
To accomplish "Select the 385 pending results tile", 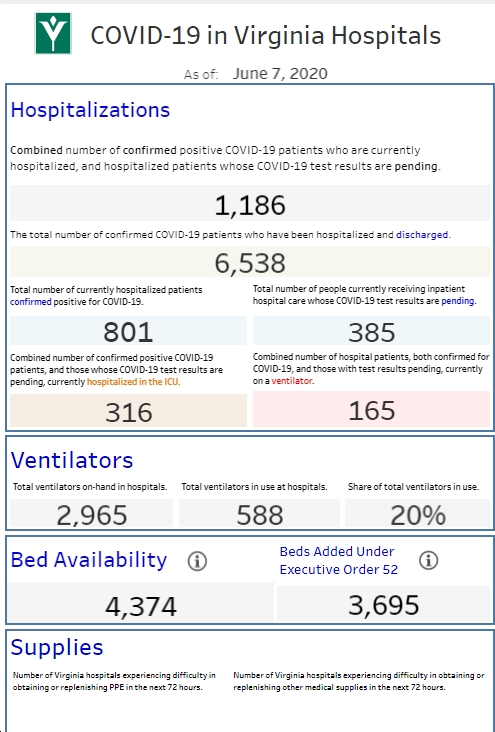I will 372,331.
